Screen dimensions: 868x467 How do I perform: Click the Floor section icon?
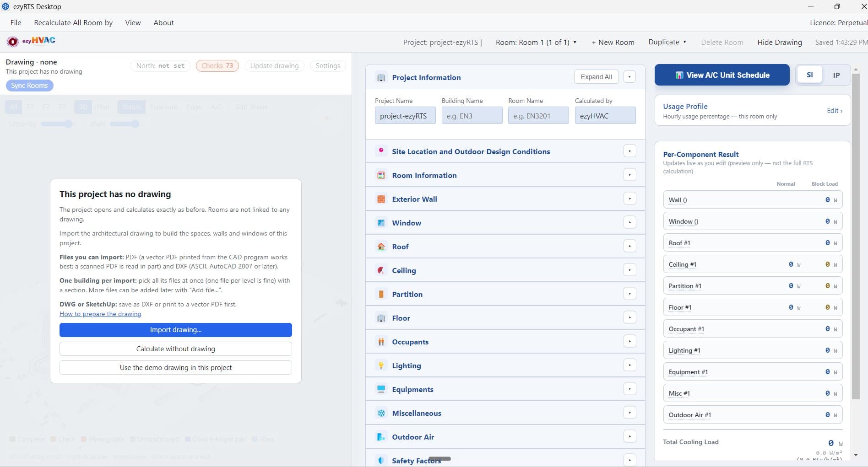pos(381,318)
